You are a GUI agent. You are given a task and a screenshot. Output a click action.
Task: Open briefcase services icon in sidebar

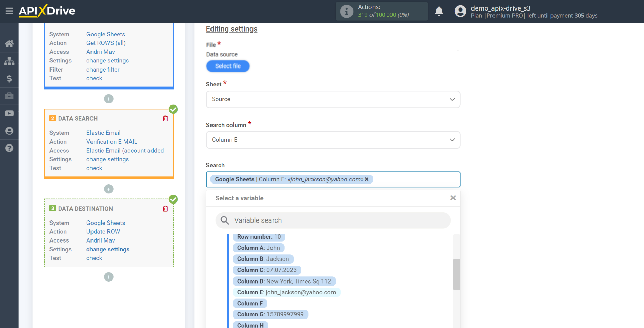tap(9, 96)
